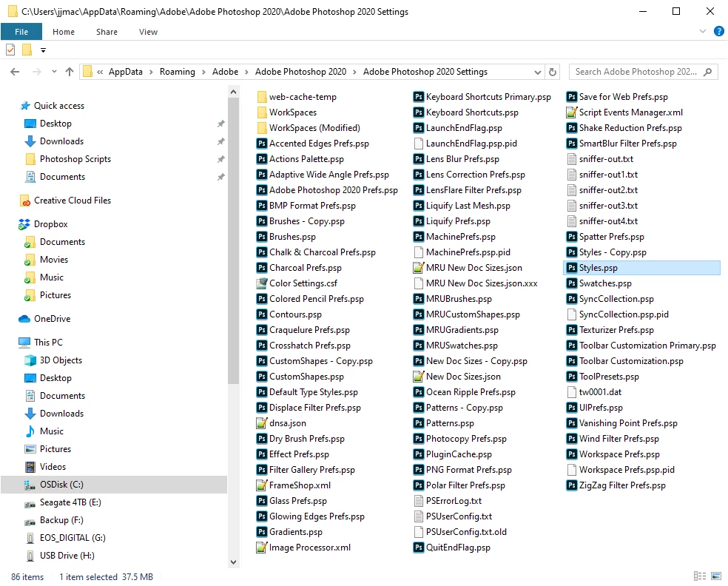Open the Share ribbon tab
The height and width of the screenshot is (586, 728).
[107, 32]
